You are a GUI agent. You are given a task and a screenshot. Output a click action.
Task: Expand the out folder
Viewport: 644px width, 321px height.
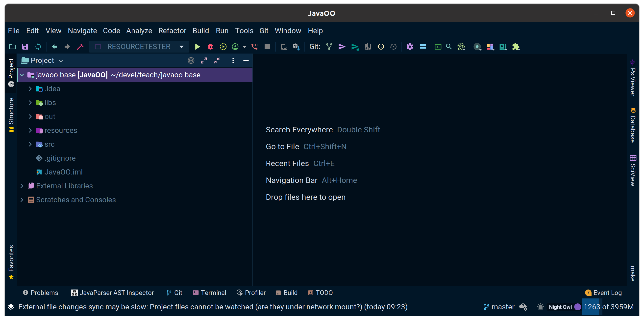(x=30, y=117)
